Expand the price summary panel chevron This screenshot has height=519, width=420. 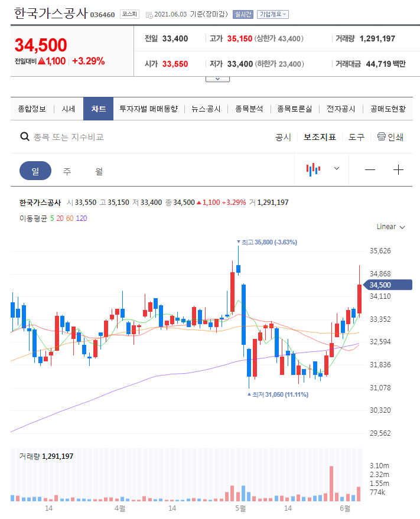(217, 79)
